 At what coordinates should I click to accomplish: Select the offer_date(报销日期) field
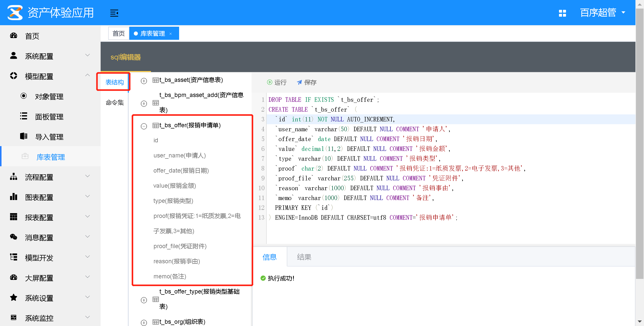click(x=181, y=171)
